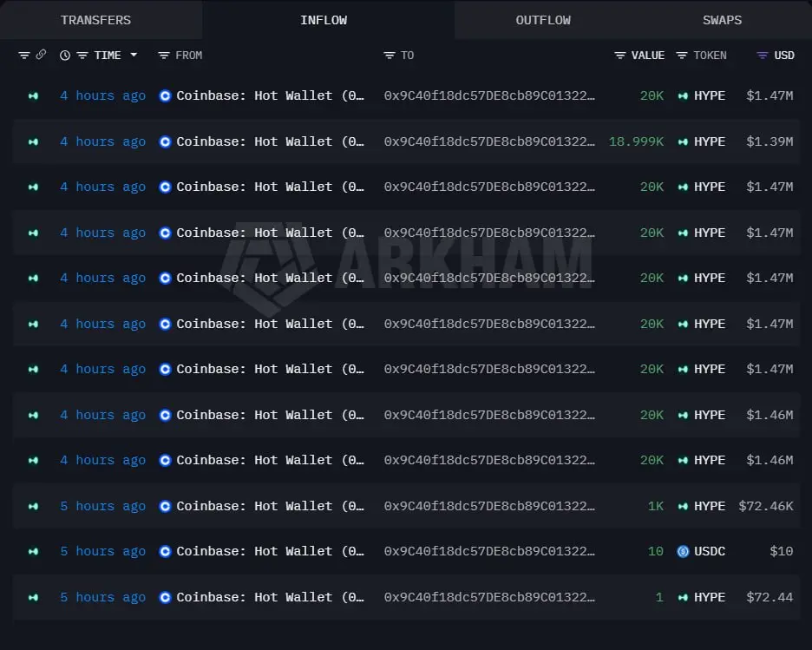
Task: Click the chain icon in the $72.46K row
Action: tap(33, 507)
